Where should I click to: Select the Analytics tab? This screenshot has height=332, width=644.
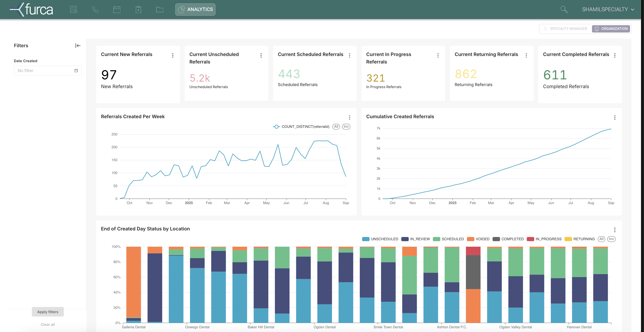pos(195,10)
